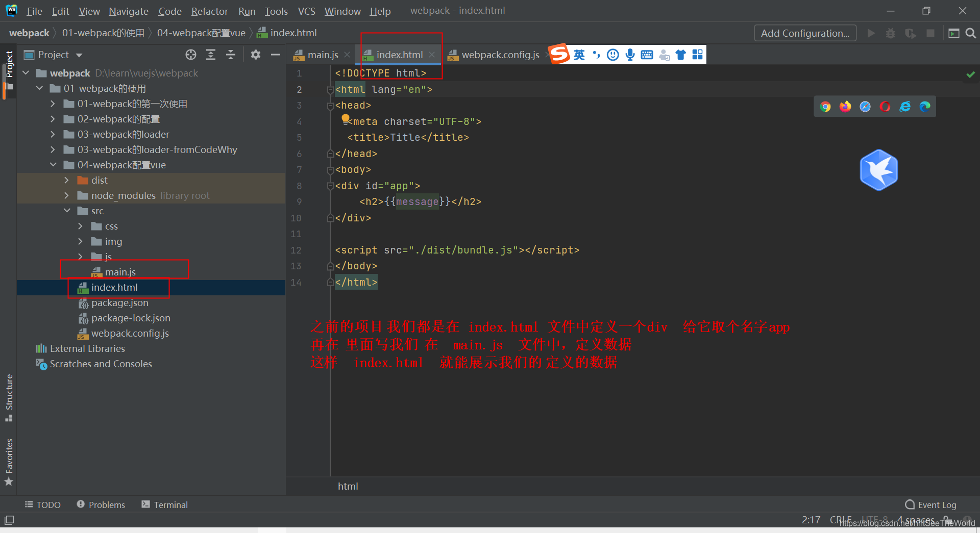The width and height of the screenshot is (980, 533).
Task: Open page in Chrome browser icon
Action: tap(825, 107)
